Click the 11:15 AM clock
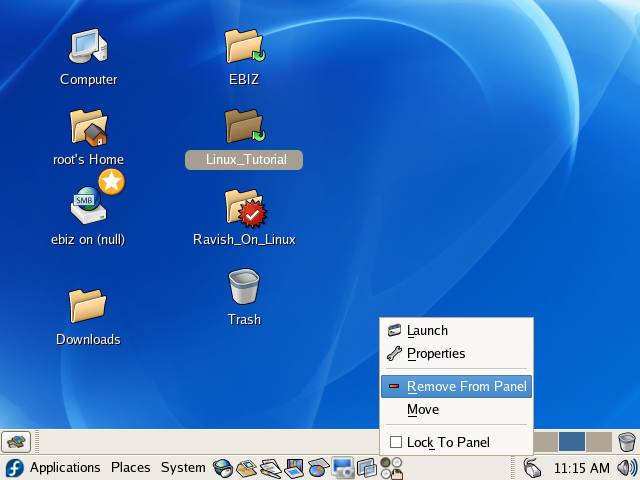This screenshot has width=640, height=480. (581, 467)
